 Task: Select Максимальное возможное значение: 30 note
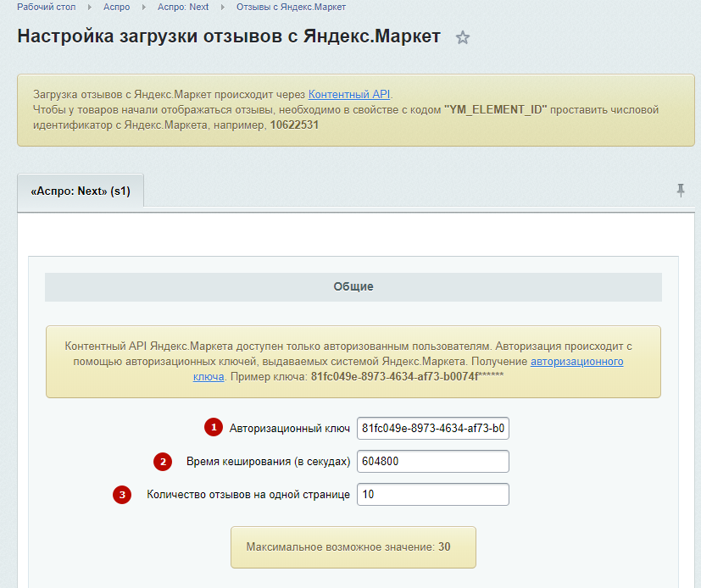(353, 547)
